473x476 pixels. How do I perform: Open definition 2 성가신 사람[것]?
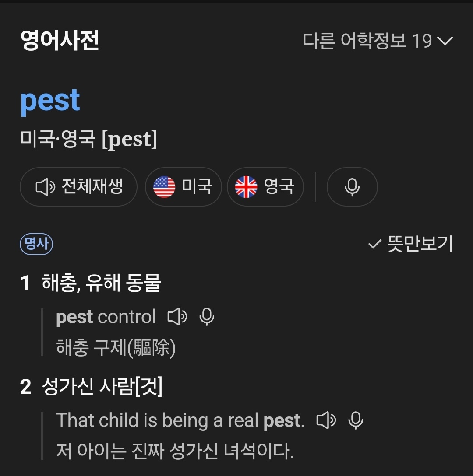(102, 387)
